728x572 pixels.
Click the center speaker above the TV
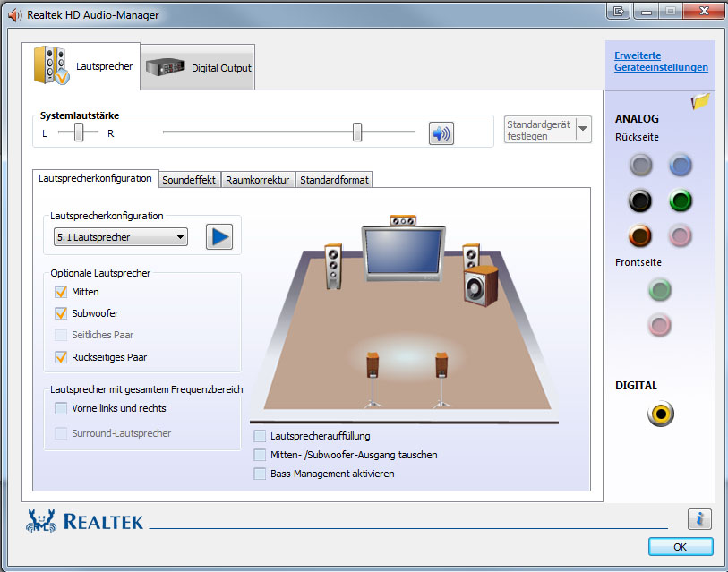pyautogui.click(x=403, y=220)
